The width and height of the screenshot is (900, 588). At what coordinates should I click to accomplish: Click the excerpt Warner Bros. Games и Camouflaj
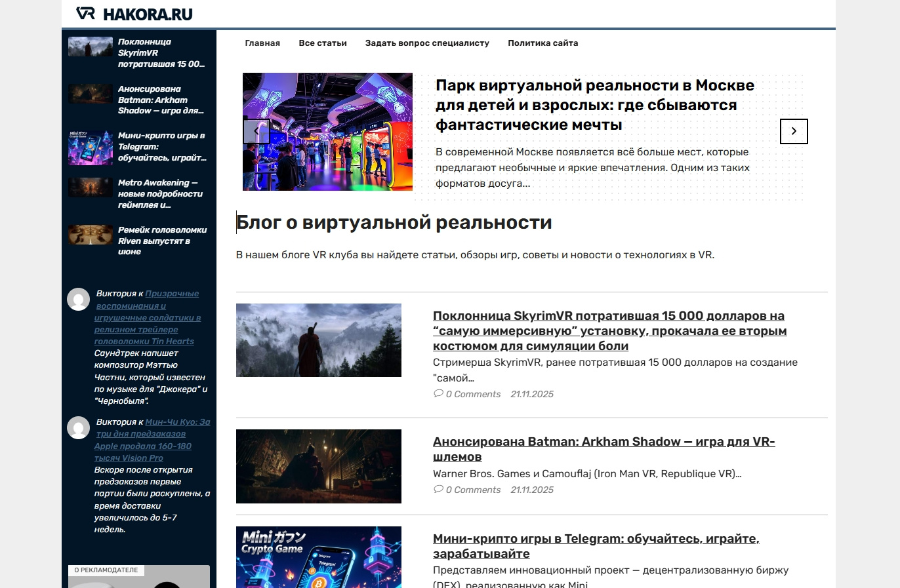(x=587, y=474)
